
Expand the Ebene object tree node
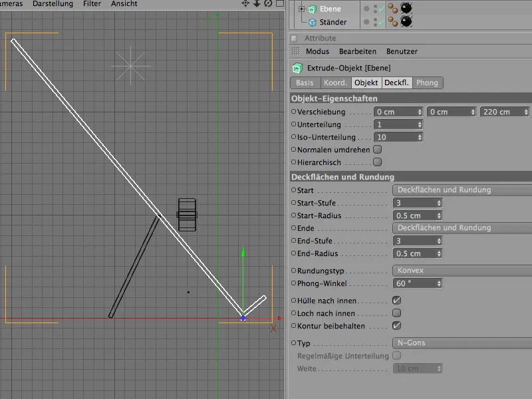pos(302,9)
